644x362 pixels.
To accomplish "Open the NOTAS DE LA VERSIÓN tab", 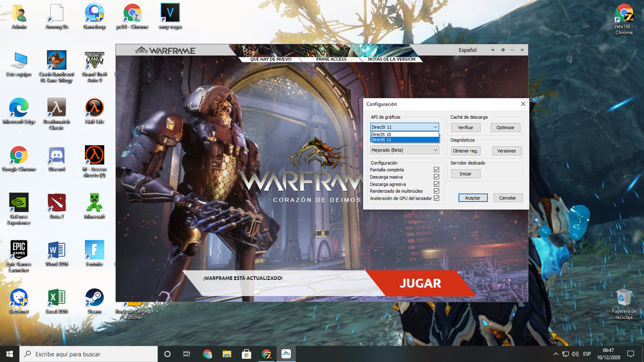I will [x=391, y=59].
